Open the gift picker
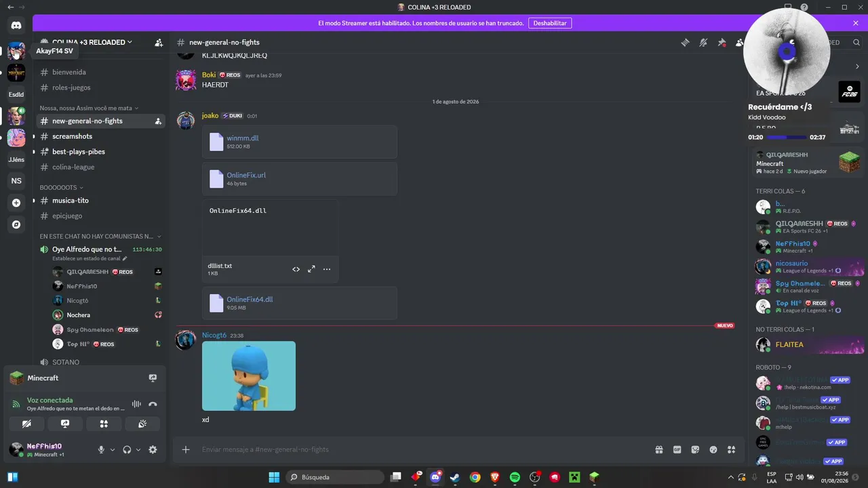Image resolution: width=868 pixels, height=488 pixels. point(658,449)
